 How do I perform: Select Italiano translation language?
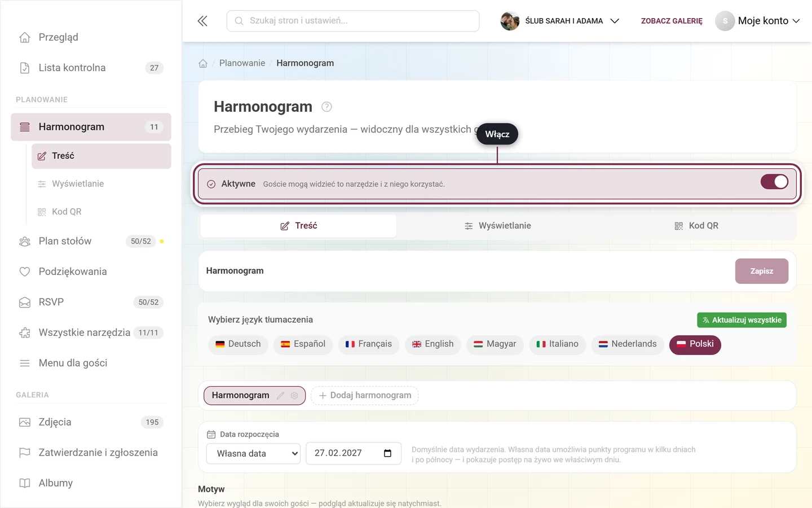point(557,344)
